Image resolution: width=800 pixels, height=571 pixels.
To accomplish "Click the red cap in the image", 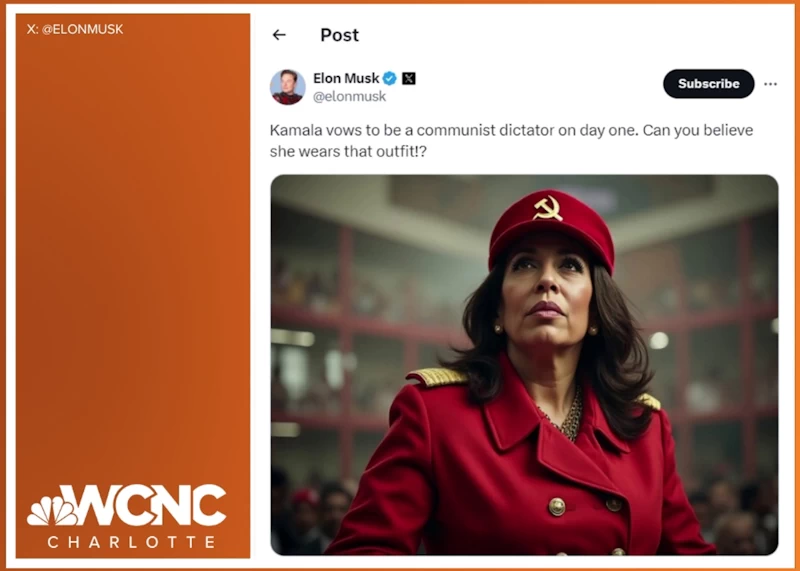I will tap(551, 228).
